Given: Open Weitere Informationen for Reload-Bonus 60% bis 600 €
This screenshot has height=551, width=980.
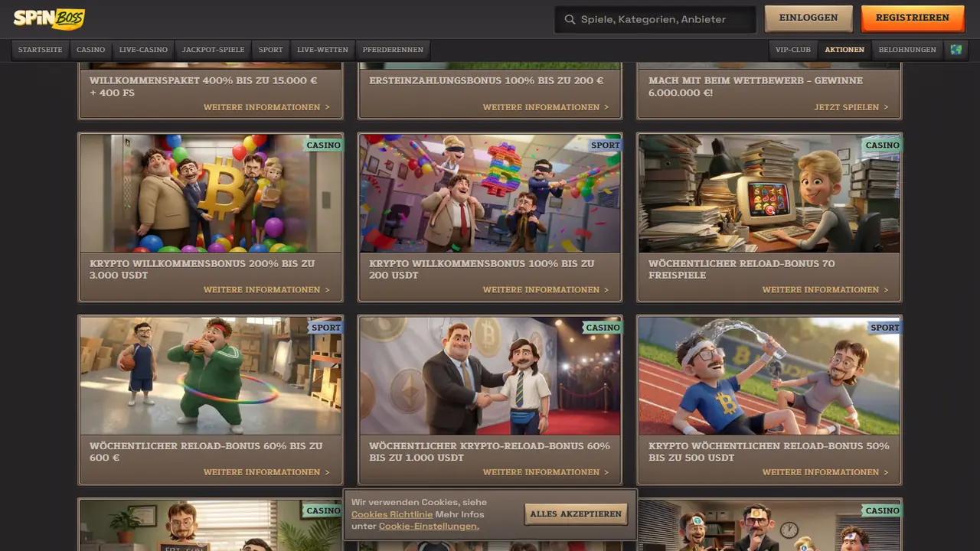Looking at the screenshot, I should coord(266,472).
